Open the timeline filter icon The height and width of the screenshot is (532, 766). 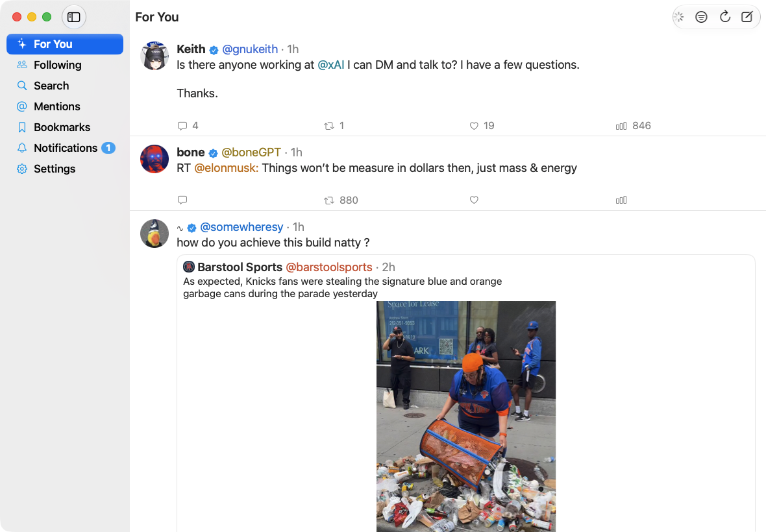point(702,17)
